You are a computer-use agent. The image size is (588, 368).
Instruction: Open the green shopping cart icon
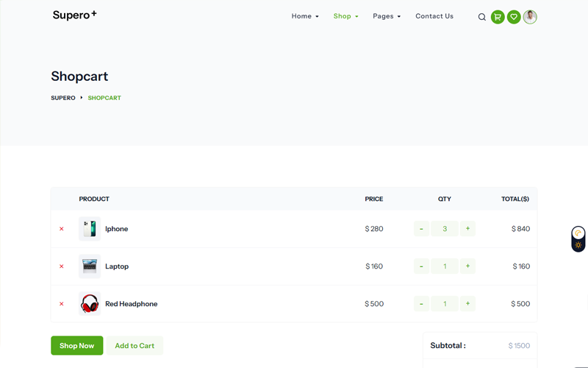(x=498, y=17)
